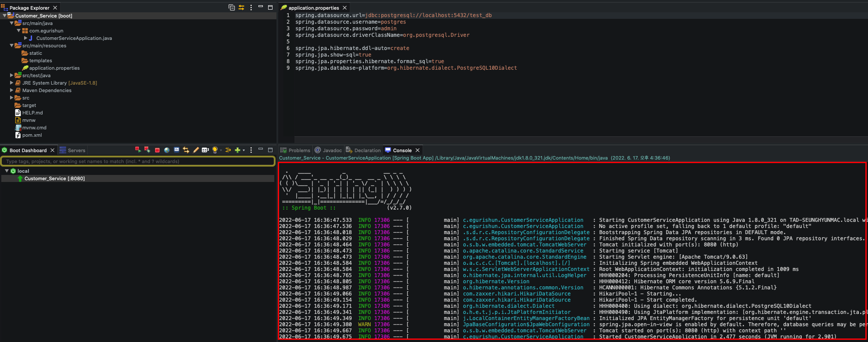Viewport: 868px width, 342px height.
Task: Switch to the Problems tab
Action: 295,150
